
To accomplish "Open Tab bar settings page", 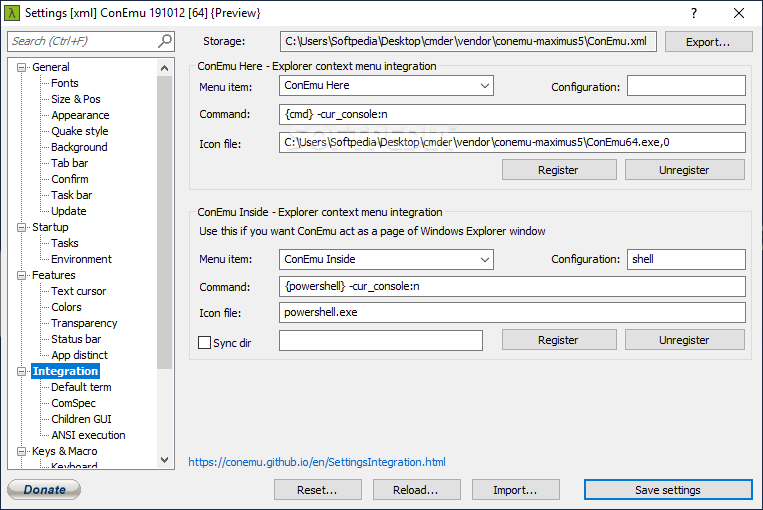I will click(x=70, y=163).
